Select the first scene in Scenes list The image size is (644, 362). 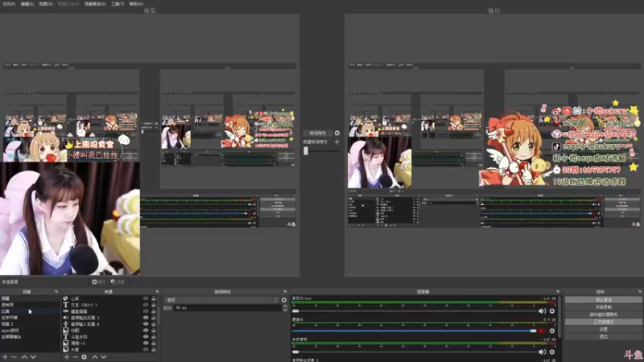(30, 298)
